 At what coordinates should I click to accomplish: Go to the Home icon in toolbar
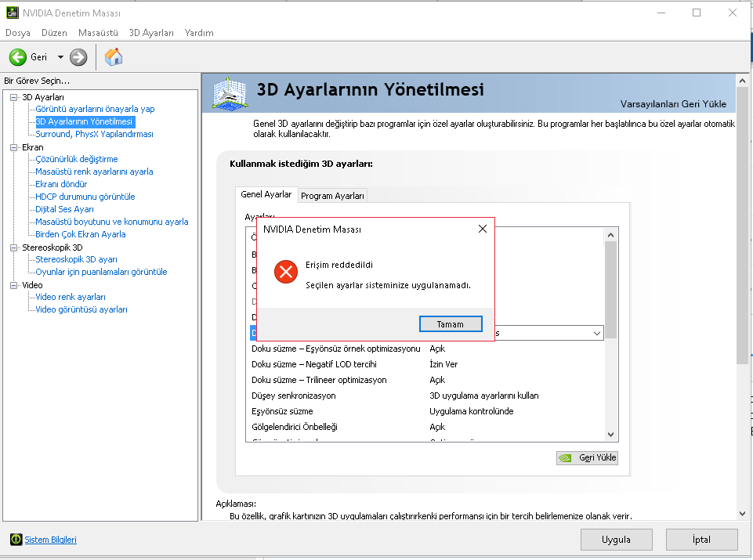pyautogui.click(x=114, y=57)
